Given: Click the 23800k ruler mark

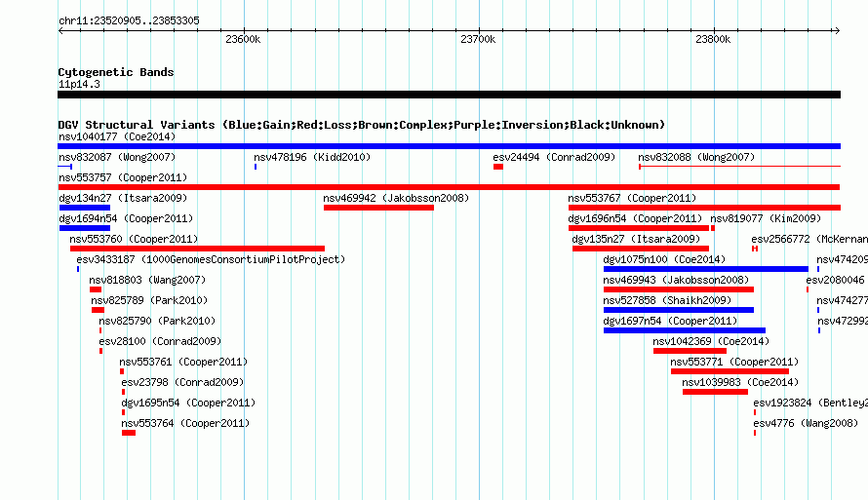Looking at the screenshot, I should [x=713, y=39].
